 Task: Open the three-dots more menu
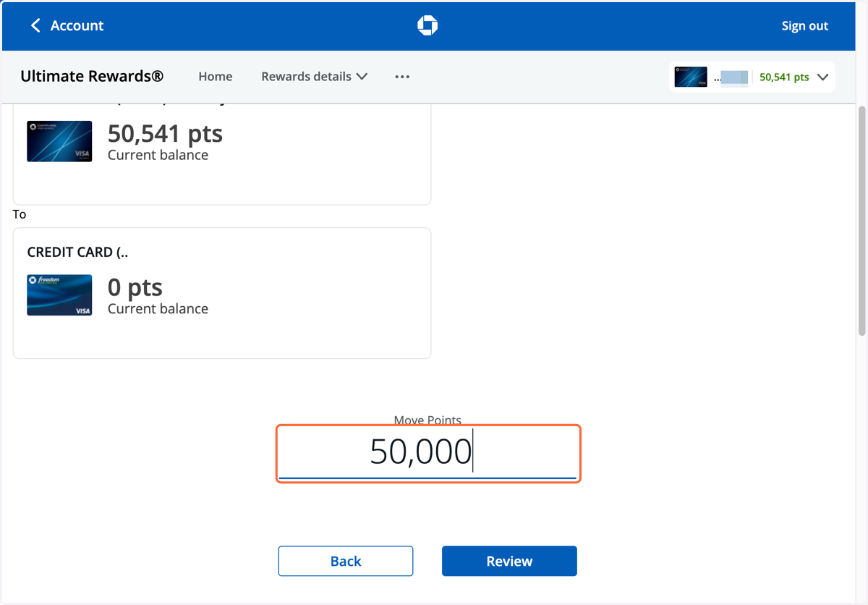pos(402,76)
